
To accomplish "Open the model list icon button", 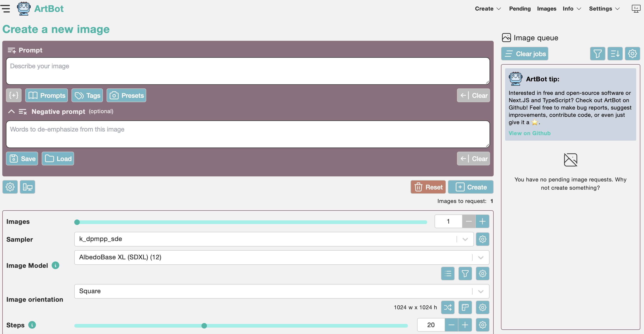I will pos(448,274).
